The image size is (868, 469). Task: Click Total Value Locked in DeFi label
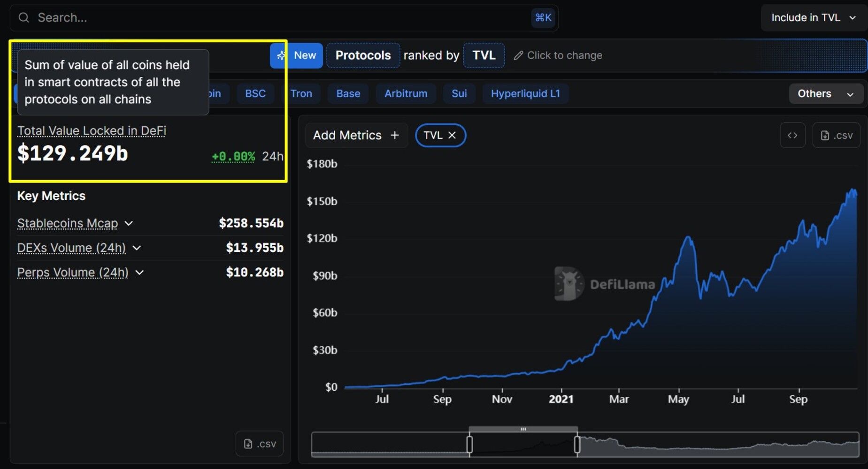click(x=92, y=130)
